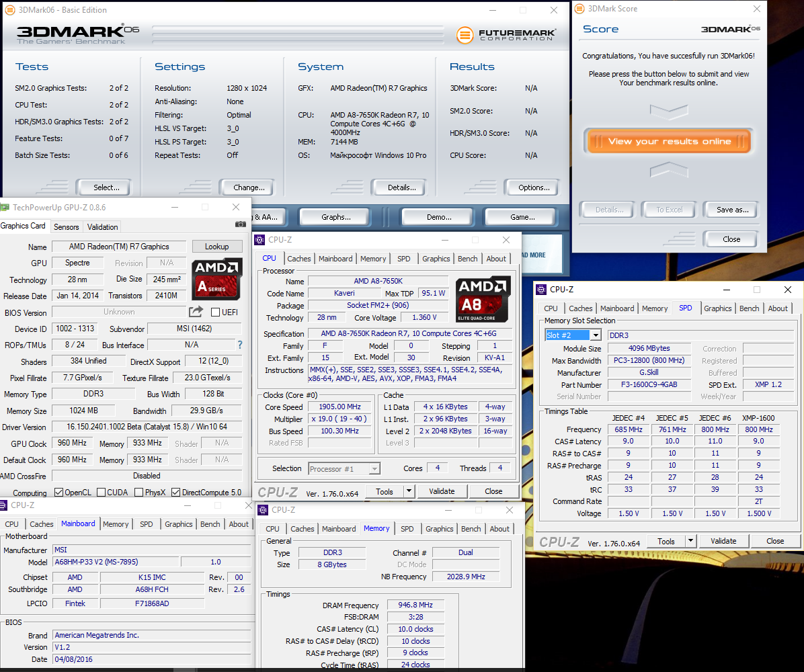The height and width of the screenshot is (672, 804).
Task: Expand the Tools dropdown arrow in CPU-Z SPD window
Action: coord(690,541)
